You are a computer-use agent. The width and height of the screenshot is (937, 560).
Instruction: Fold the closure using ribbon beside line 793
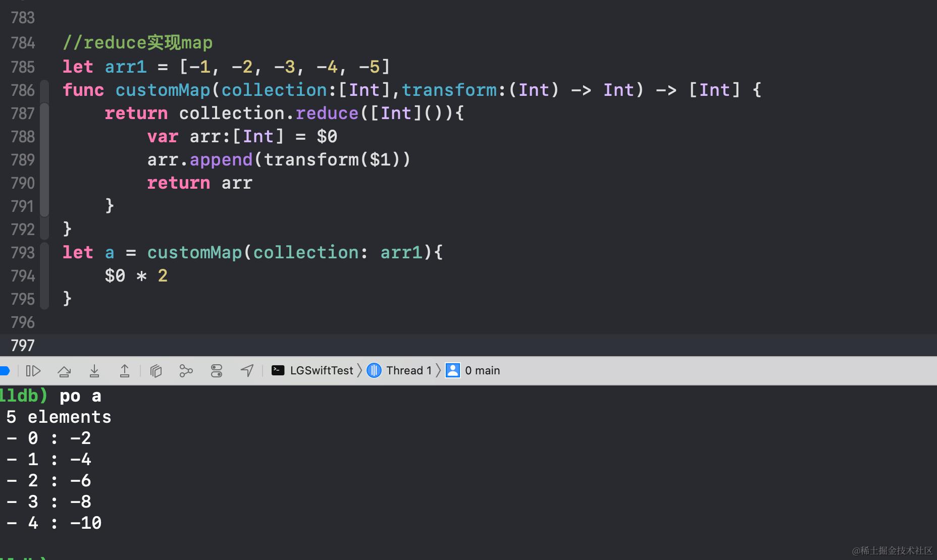pyautogui.click(x=45, y=253)
